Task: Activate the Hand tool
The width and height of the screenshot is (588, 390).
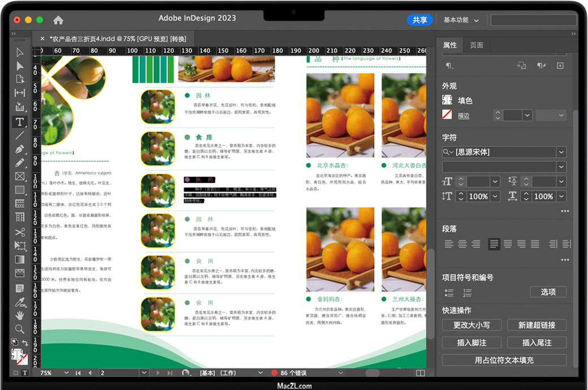Action: click(x=20, y=315)
